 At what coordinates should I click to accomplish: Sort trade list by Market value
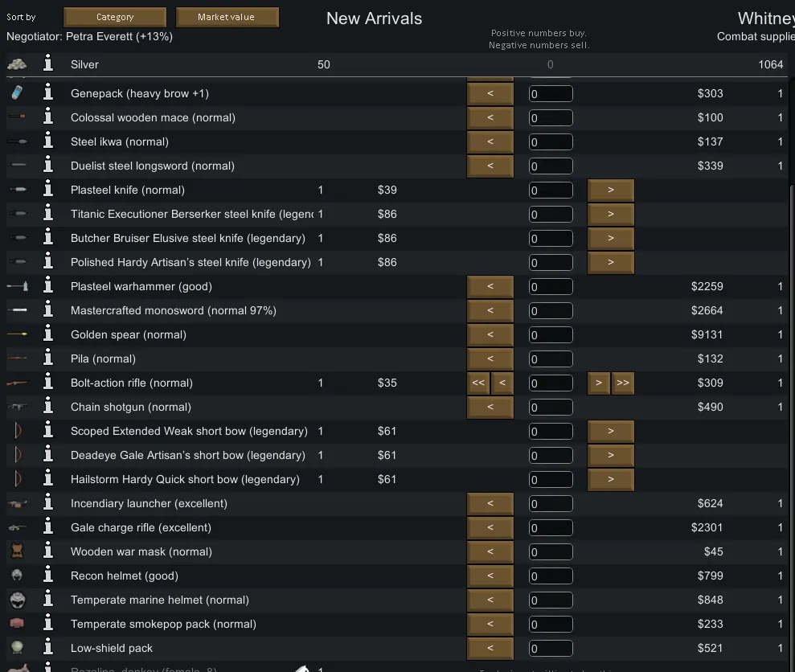click(227, 17)
